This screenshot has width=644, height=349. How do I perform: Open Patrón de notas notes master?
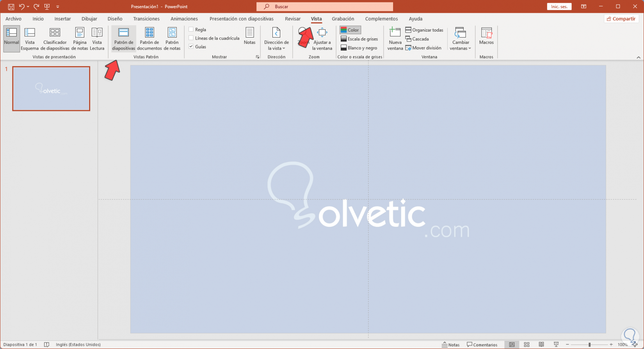[172, 39]
